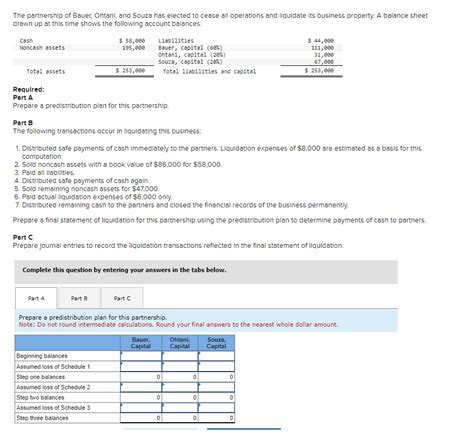Click Bauer cell for Assumed loss Schedule 2
Image resolution: width=474 pixels, height=433 pixels.
click(141, 387)
